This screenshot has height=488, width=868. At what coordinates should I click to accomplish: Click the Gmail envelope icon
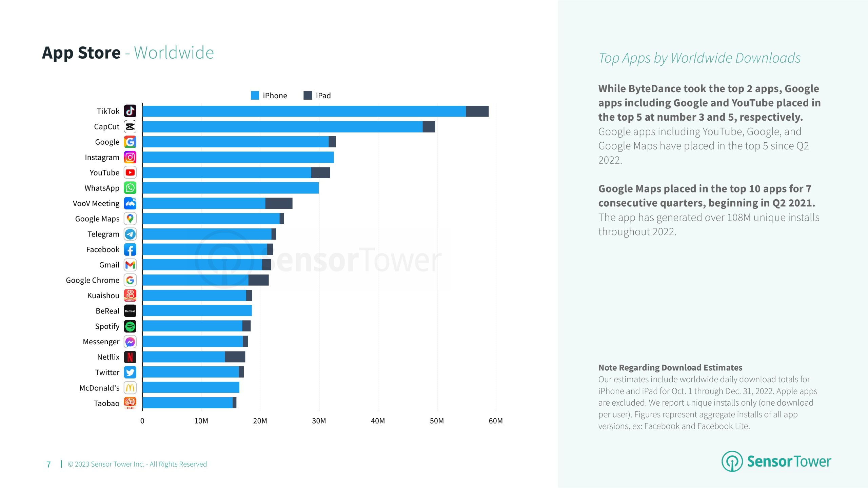pyautogui.click(x=130, y=265)
